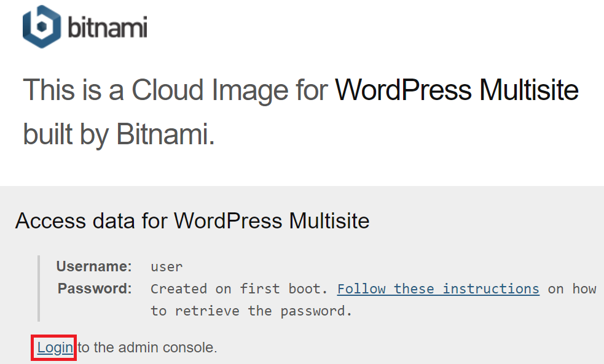Viewport: 604px width, 364px height.
Task: Click the 'to the admin console.' text
Action: (x=147, y=347)
